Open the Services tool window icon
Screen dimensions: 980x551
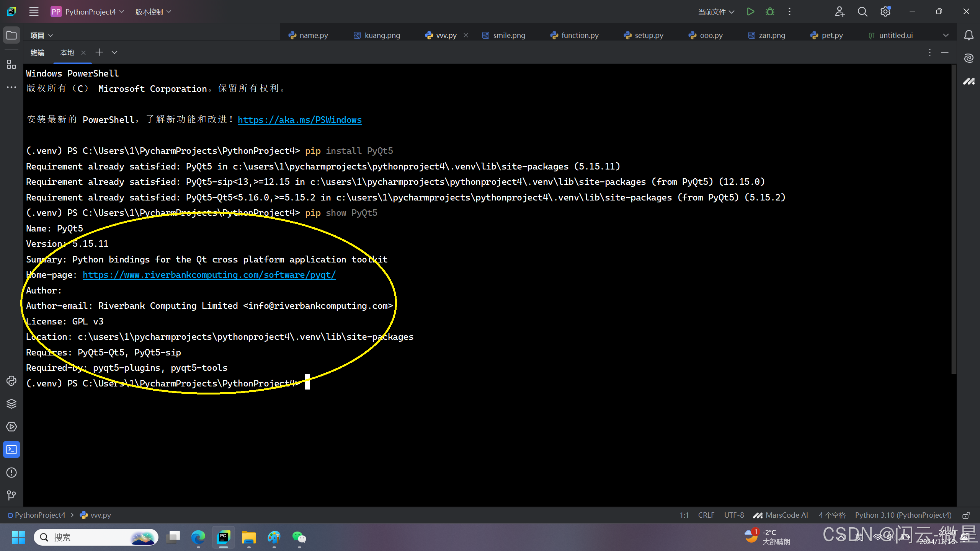11,427
